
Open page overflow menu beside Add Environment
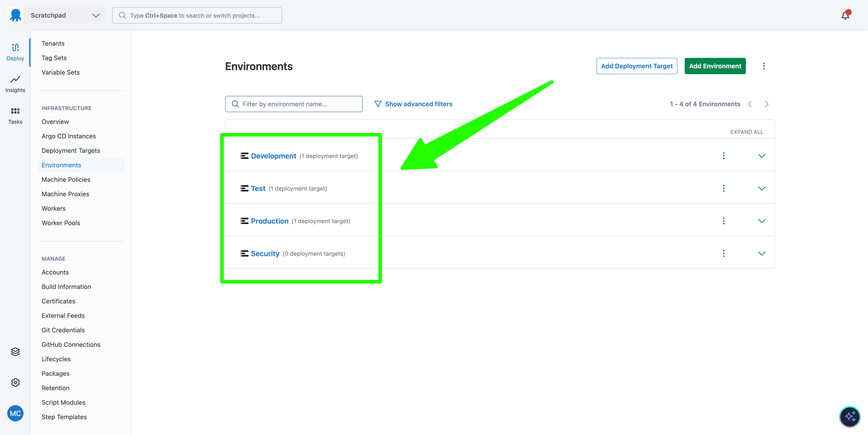pos(764,66)
